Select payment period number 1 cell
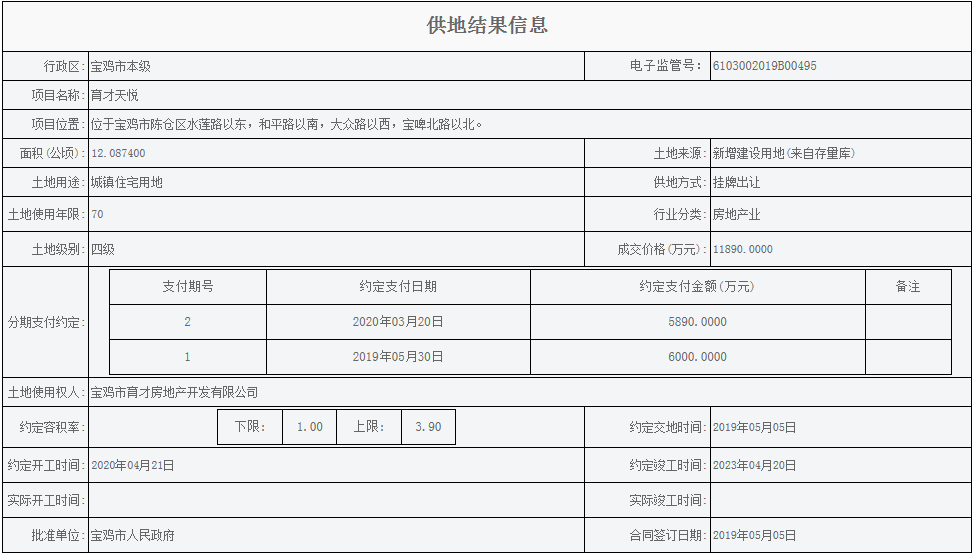This screenshot has width=974, height=555. coord(188,357)
